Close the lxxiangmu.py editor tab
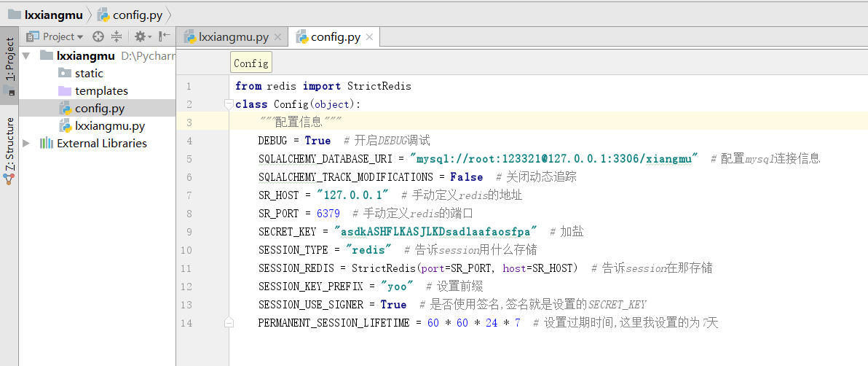The height and width of the screenshot is (366, 868). pos(278,37)
